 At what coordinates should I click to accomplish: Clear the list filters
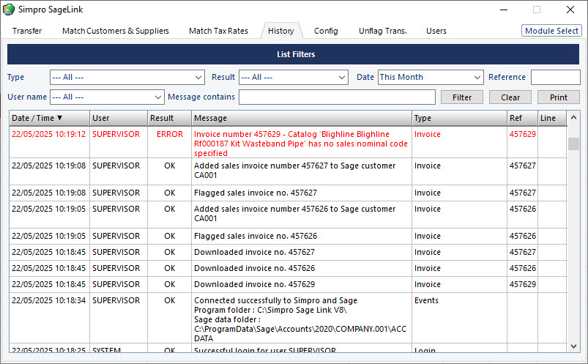(x=510, y=97)
